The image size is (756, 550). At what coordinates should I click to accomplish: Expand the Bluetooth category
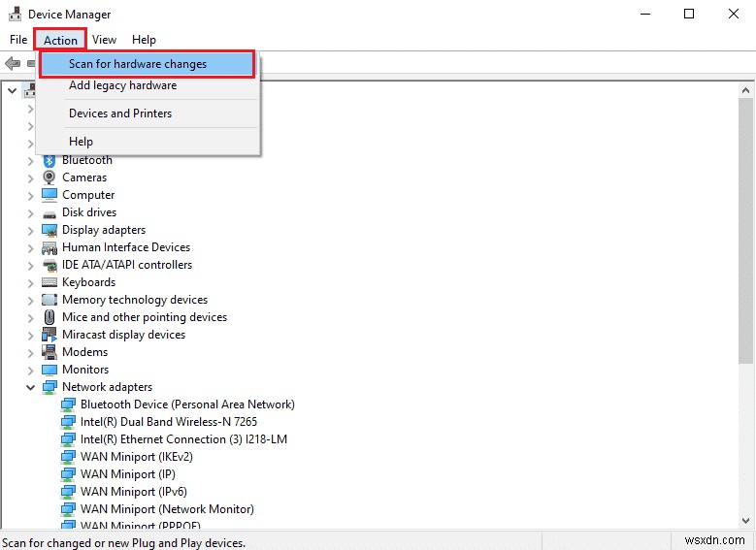[x=30, y=161]
